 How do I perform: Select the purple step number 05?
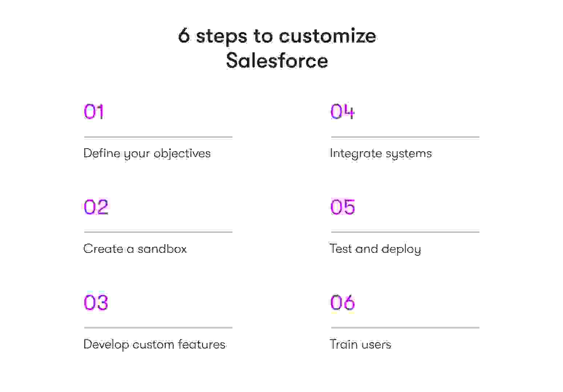(x=343, y=207)
